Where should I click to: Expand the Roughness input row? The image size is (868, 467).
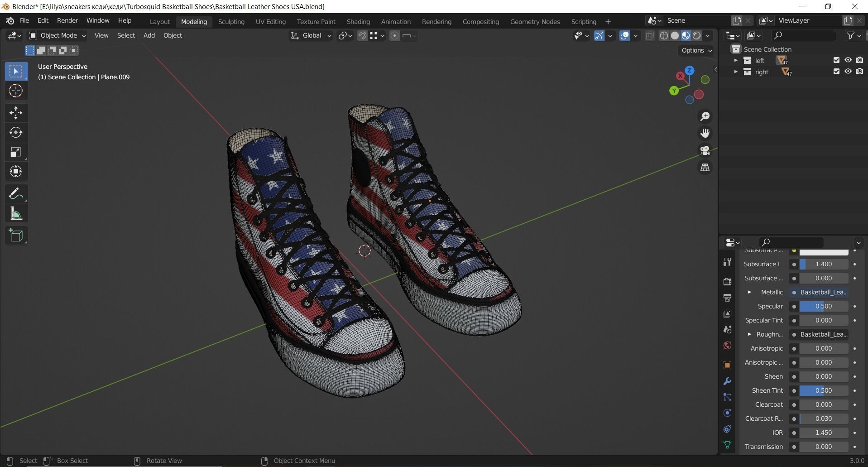point(749,334)
